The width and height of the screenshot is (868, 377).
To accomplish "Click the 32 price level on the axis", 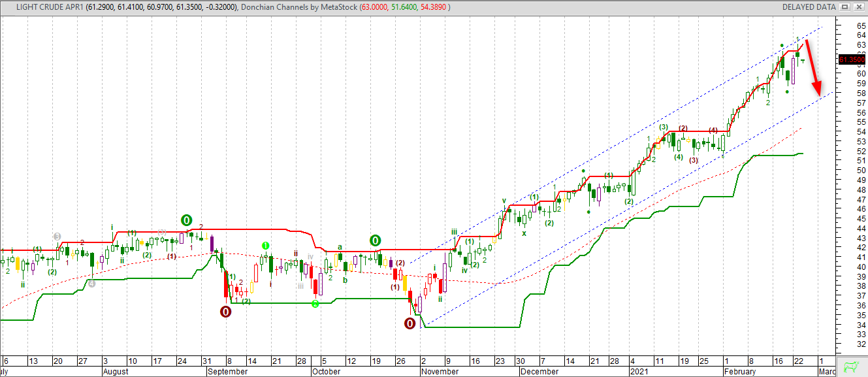I will click(861, 344).
